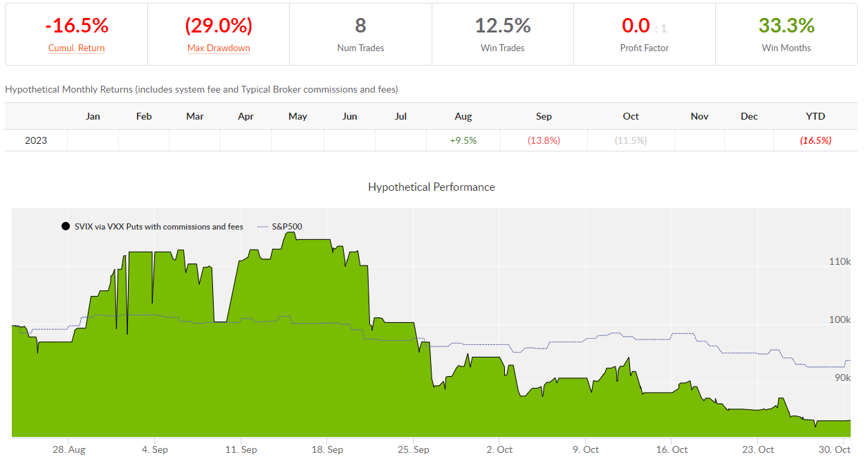
Task: Select the -16.5% cumulative return value
Action: (76, 26)
